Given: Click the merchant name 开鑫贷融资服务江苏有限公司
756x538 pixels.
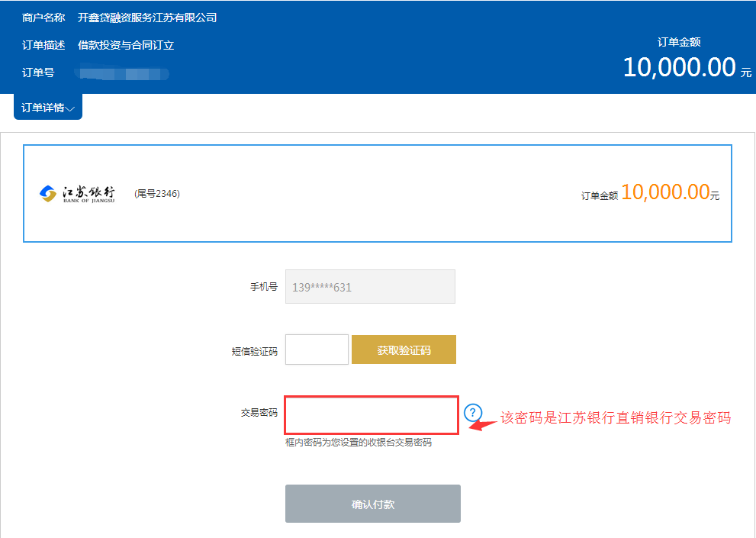Looking at the screenshot, I should (x=147, y=18).
